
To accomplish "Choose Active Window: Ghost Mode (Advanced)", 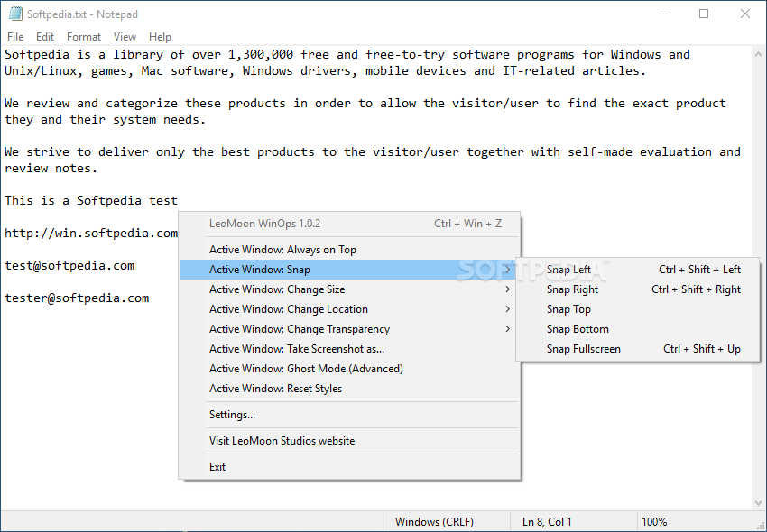I will pyautogui.click(x=349, y=369).
